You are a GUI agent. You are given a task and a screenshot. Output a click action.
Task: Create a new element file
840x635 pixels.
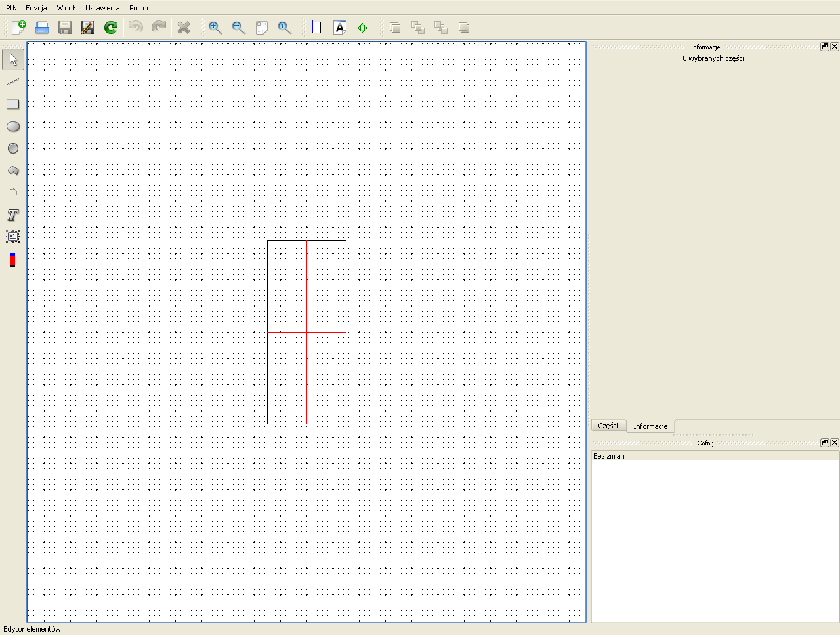19,28
